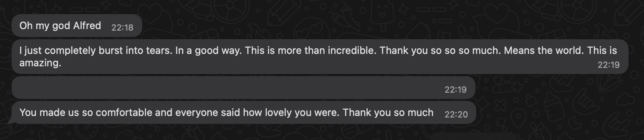Click the "Oh my god Alfred" message bubble
The height and width of the screenshot is (140, 644).
[77, 26]
